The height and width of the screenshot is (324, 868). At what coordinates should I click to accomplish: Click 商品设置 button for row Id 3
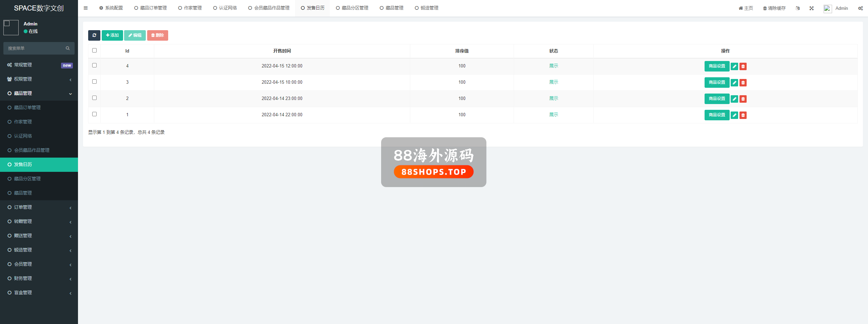coord(717,83)
